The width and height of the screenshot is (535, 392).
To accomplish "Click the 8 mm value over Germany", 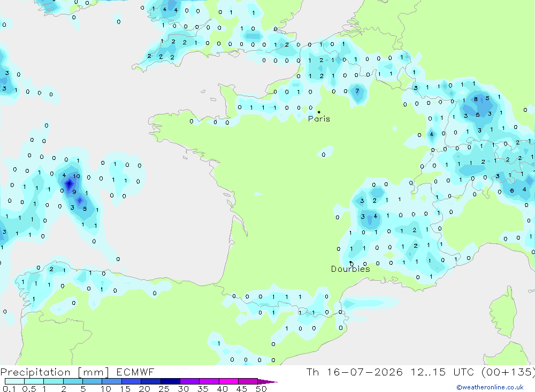I will (476, 99).
